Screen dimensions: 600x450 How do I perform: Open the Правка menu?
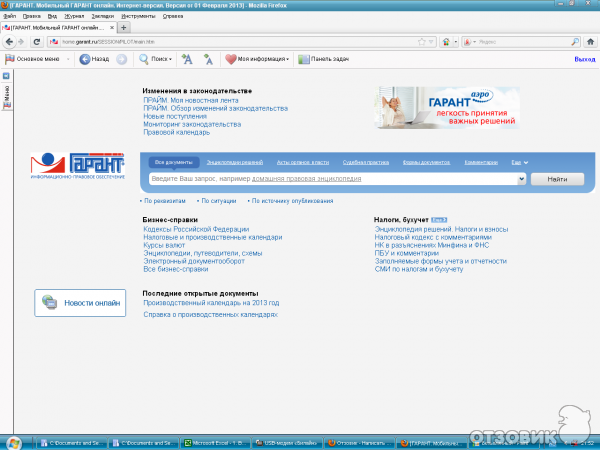click(x=31, y=16)
